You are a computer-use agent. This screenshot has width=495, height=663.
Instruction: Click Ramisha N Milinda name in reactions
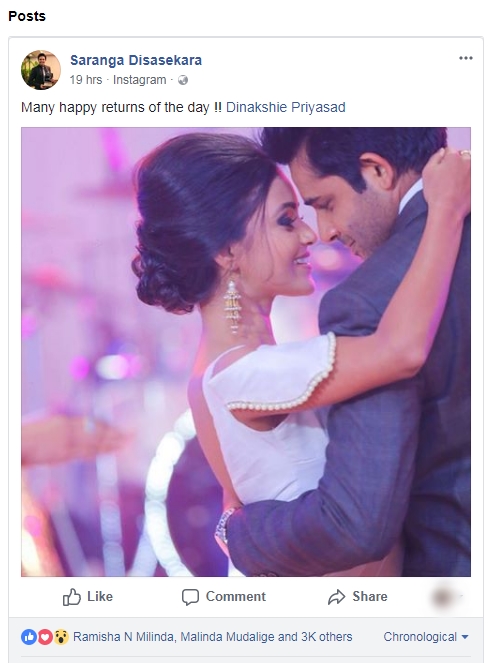pyautogui.click(x=123, y=637)
